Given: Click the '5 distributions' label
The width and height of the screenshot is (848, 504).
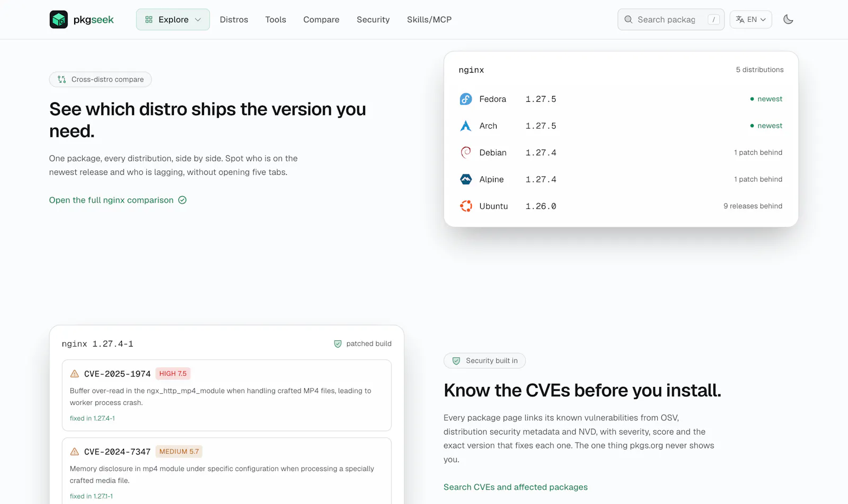Looking at the screenshot, I should click(x=759, y=70).
